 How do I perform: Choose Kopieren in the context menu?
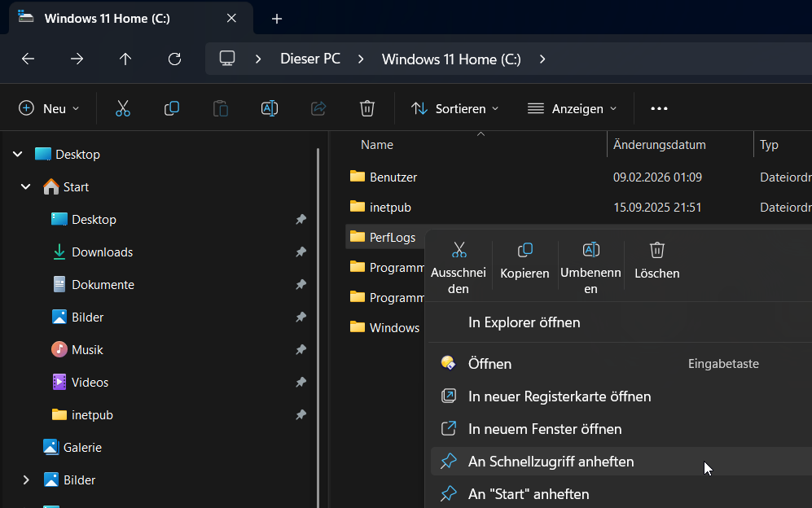tap(525, 261)
